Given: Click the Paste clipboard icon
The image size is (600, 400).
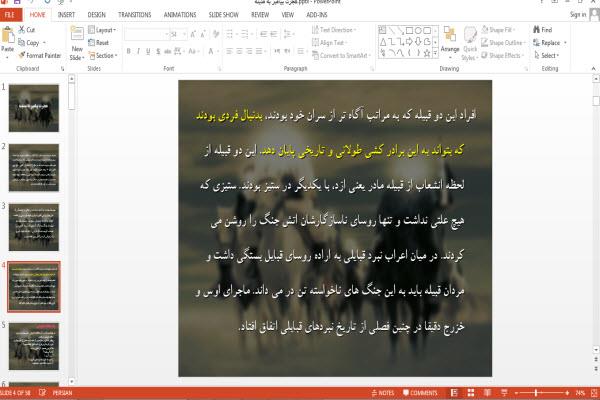Looking at the screenshot, I should 7,36.
